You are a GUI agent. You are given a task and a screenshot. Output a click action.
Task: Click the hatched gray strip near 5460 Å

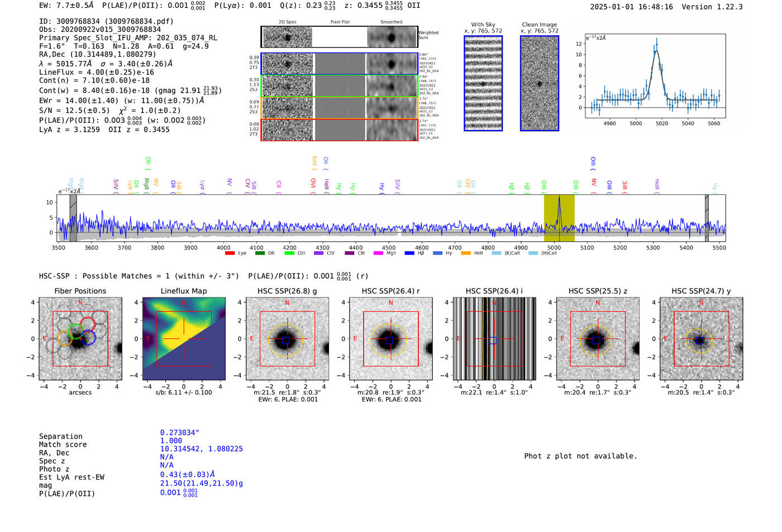point(707,218)
